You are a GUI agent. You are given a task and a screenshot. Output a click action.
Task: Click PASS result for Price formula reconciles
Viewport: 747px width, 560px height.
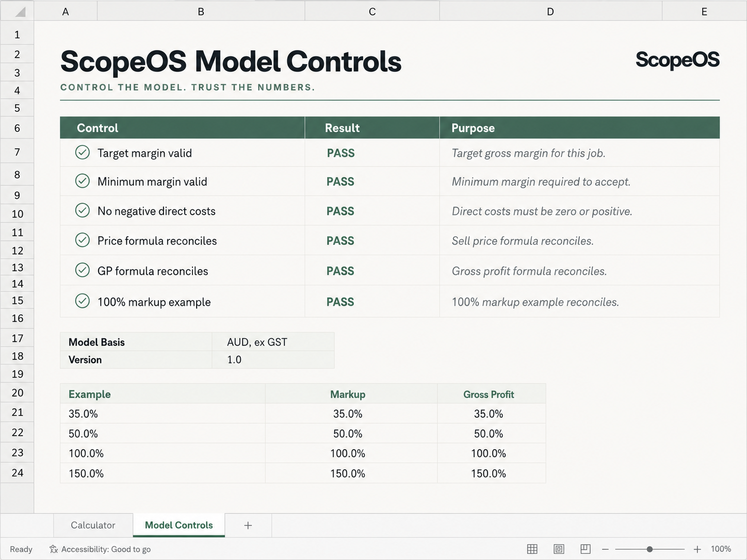click(x=340, y=241)
